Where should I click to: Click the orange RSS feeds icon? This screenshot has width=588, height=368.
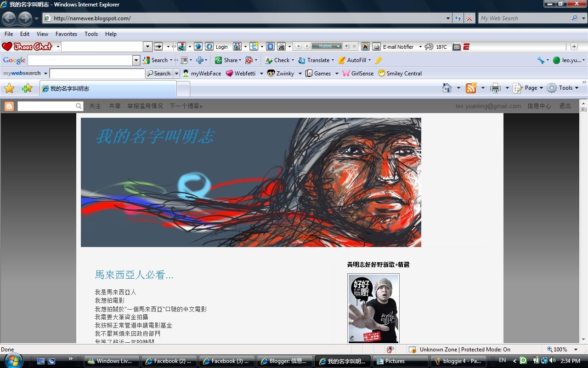point(471,88)
